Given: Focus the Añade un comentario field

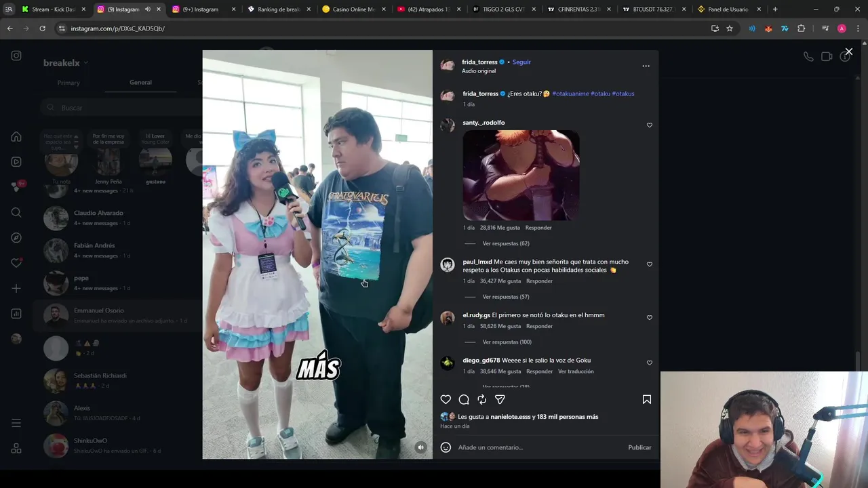Looking at the screenshot, I should pos(540,447).
